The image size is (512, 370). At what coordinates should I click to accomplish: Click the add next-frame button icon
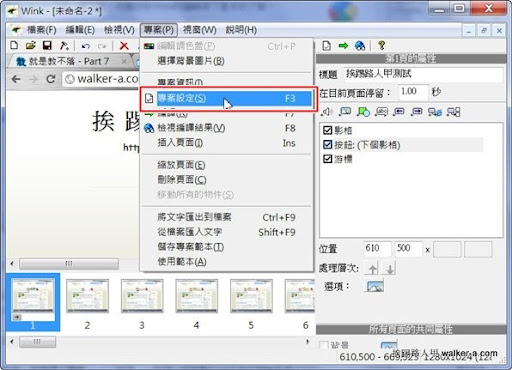[417, 112]
